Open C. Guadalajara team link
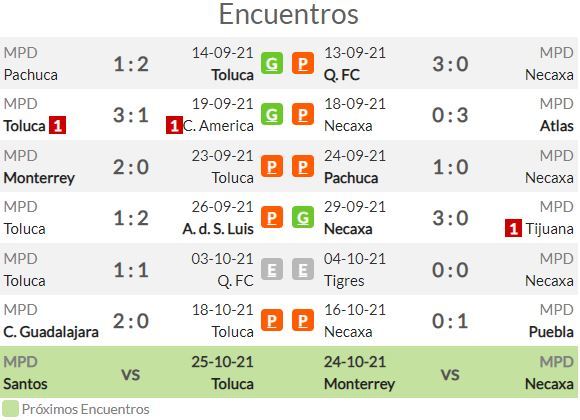Viewport: 580px width, 420px height. click(x=51, y=332)
